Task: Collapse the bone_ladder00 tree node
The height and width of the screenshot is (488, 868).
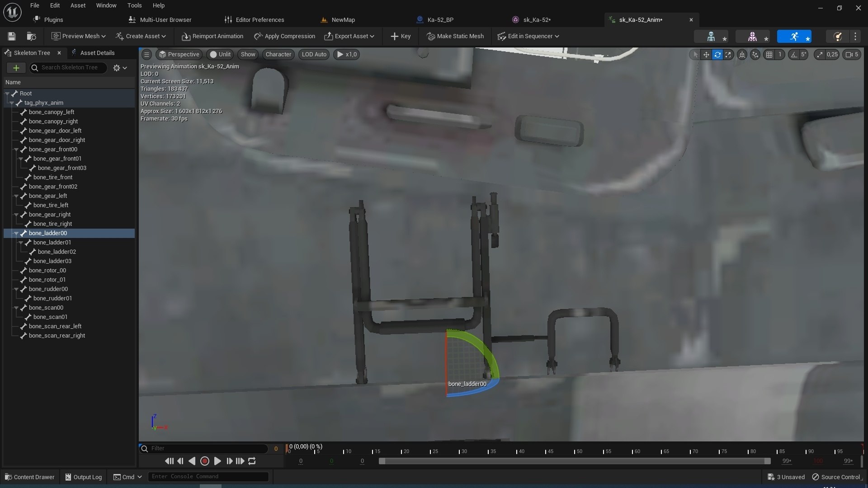Action: click(x=16, y=234)
